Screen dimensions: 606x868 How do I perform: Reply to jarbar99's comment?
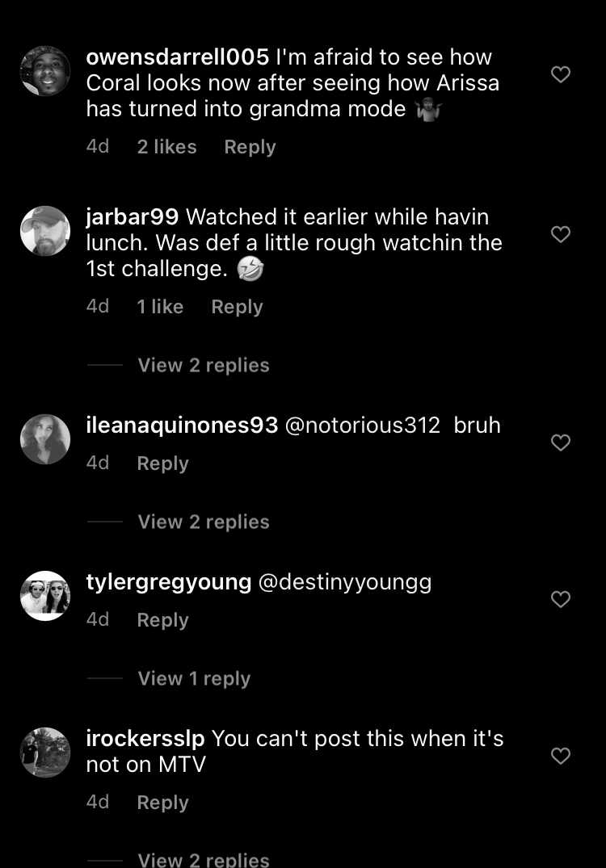(237, 308)
